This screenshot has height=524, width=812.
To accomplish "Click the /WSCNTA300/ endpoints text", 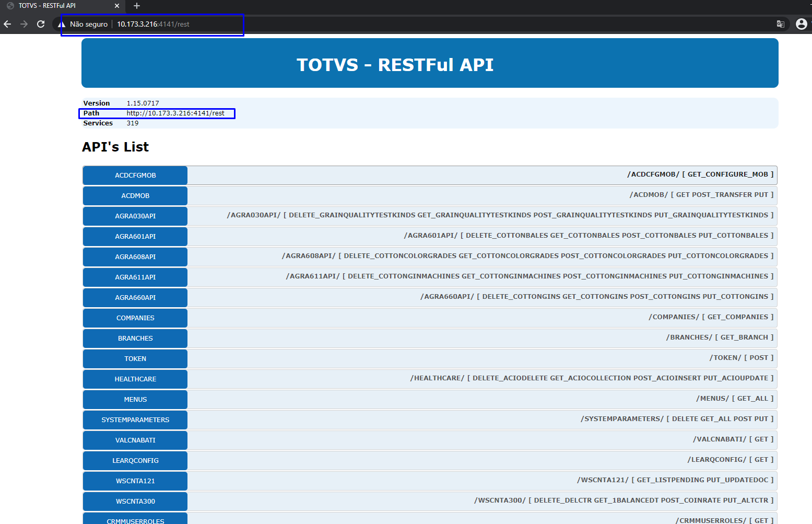I will pyautogui.click(x=624, y=500).
